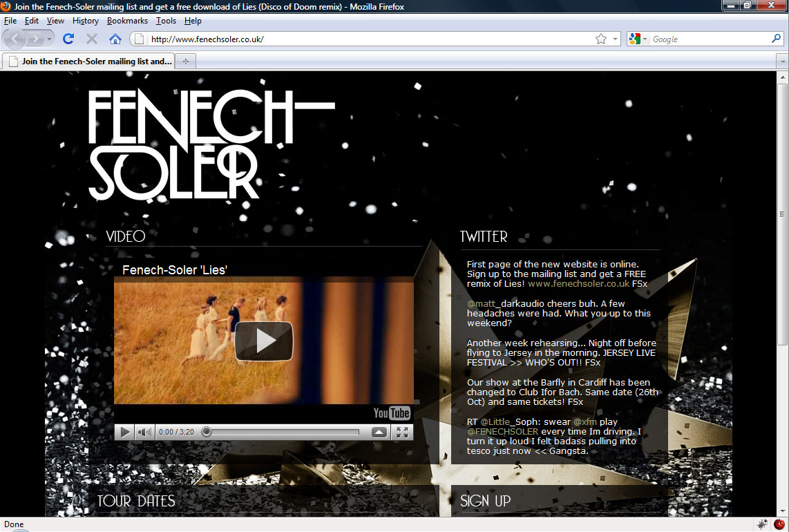This screenshot has width=789, height=532.
Task: Open the History menu
Action: click(x=86, y=21)
